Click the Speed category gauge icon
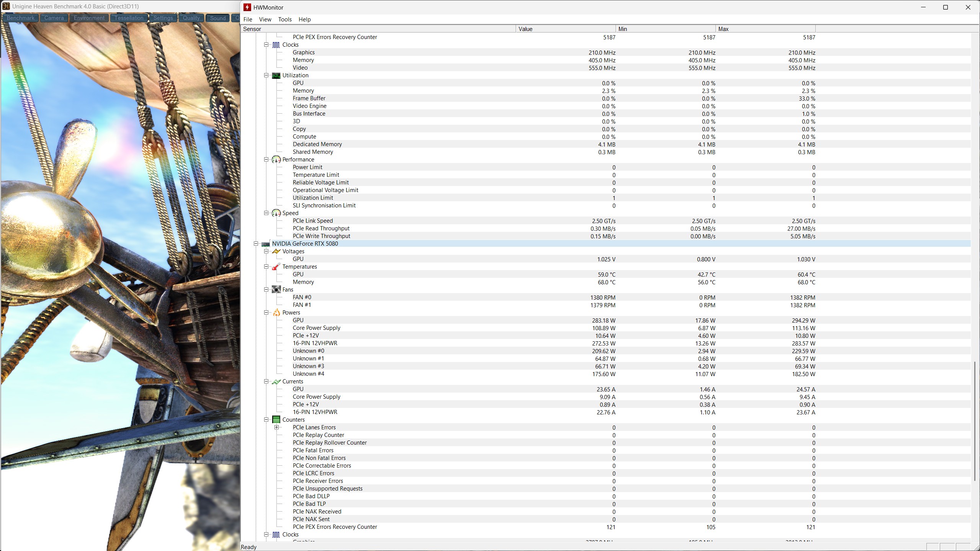Viewport: 980px width, 551px height. (x=276, y=213)
